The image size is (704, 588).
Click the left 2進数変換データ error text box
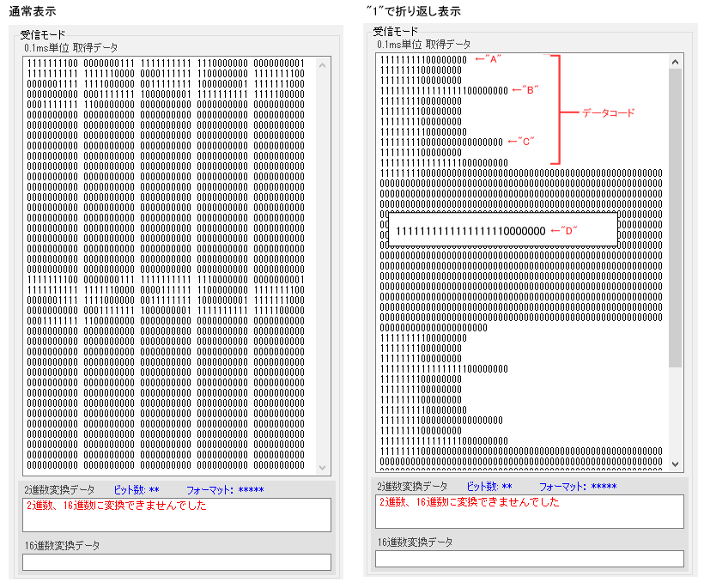tap(176, 515)
